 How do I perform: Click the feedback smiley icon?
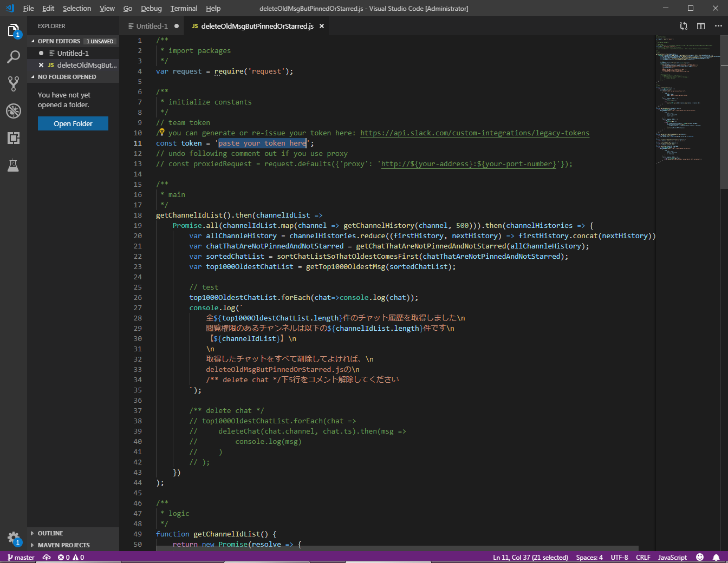(x=700, y=557)
